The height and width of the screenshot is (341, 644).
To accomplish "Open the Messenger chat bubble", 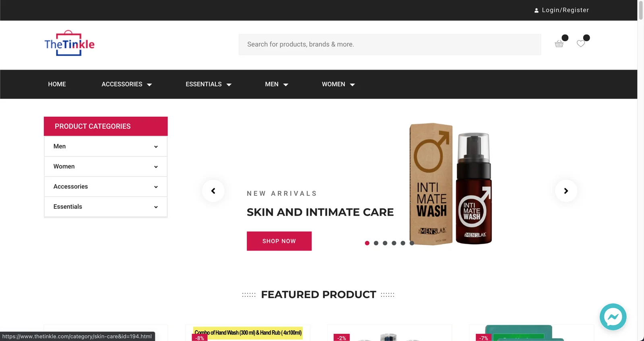I will 613,317.
